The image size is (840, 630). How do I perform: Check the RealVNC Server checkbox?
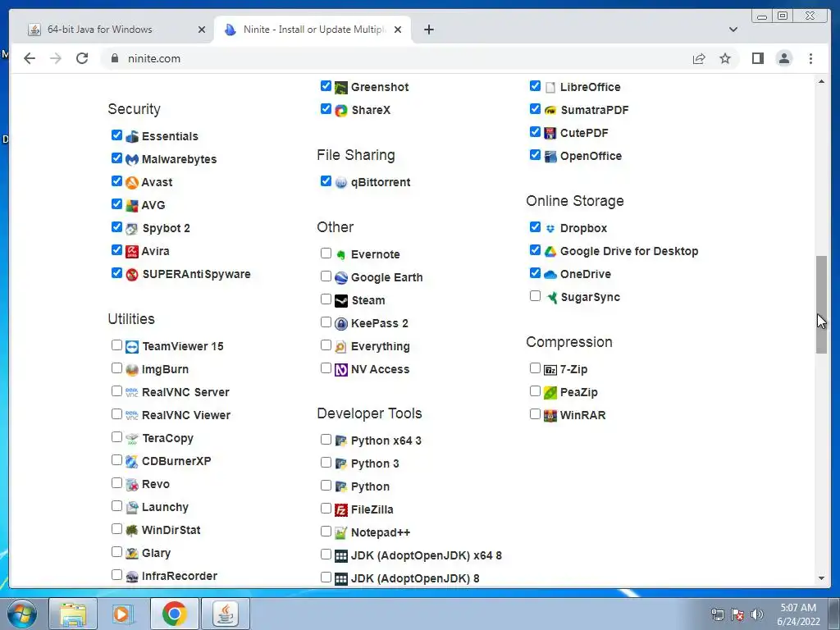coord(116,391)
